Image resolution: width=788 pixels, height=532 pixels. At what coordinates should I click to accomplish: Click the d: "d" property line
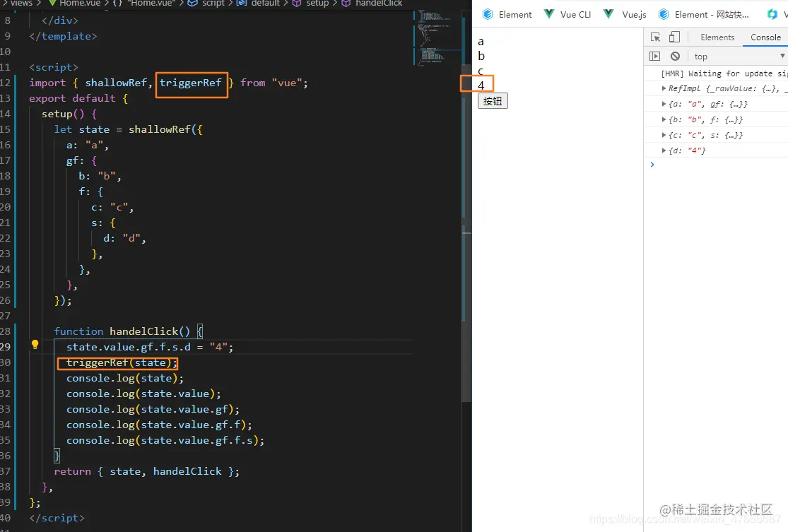(x=124, y=238)
